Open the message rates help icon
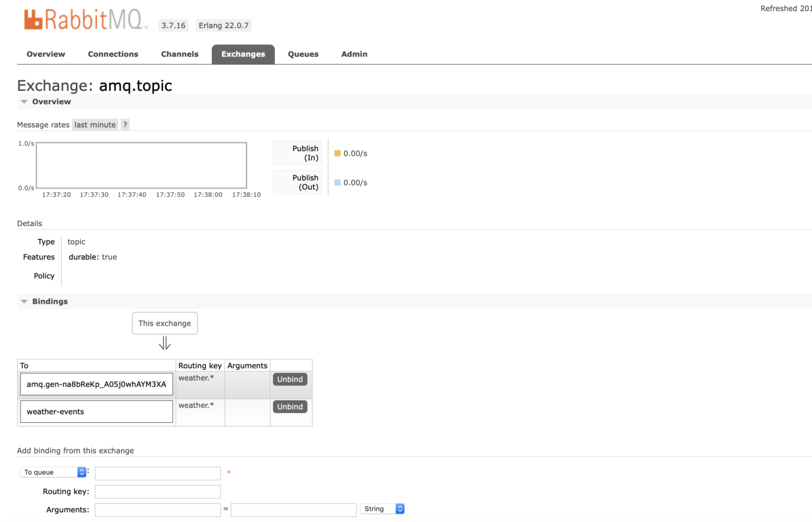Image resolution: width=812 pixels, height=522 pixels. click(x=125, y=124)
